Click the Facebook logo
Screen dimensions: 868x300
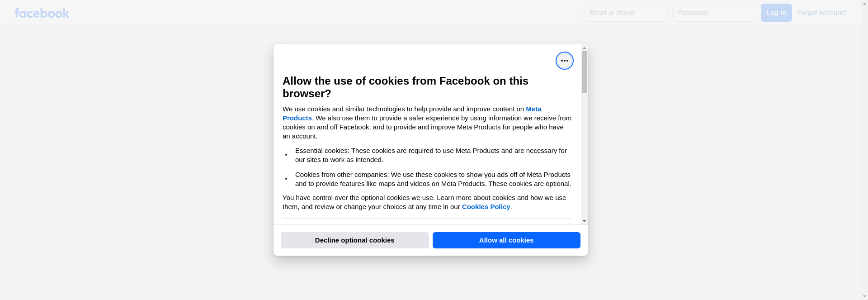42,13
